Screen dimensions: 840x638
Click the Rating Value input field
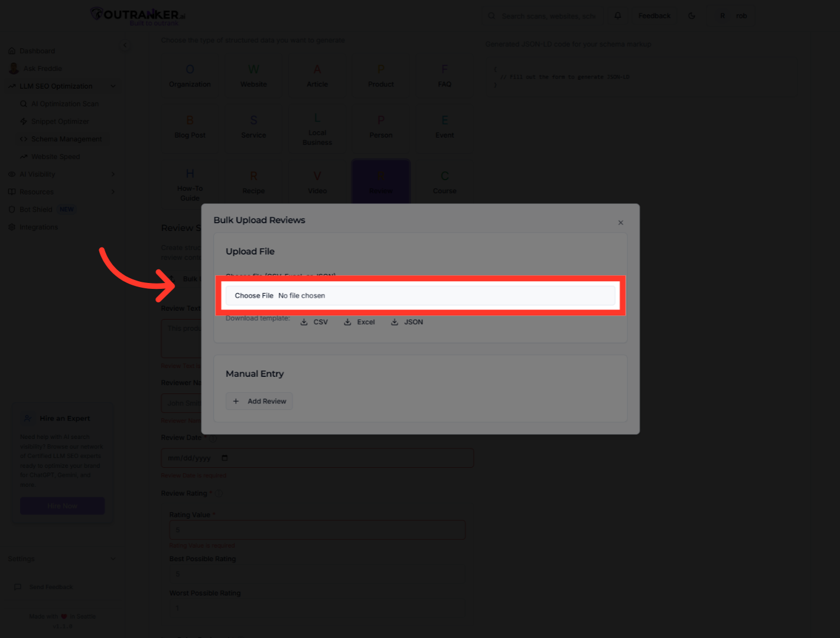tap(317, 530)
